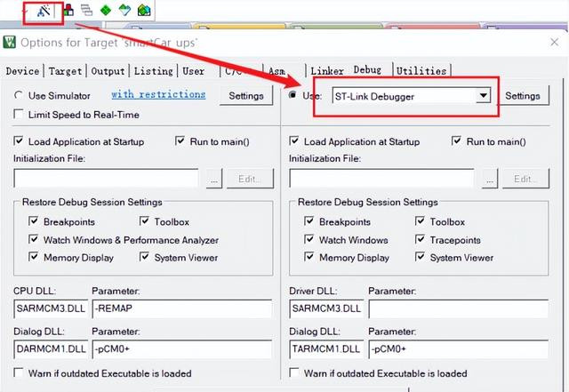Viewport: 569px width, 392px height.
Task: Toggle Memory Display checkbox under ST-Link Debugger
Action: coord(309,257)
